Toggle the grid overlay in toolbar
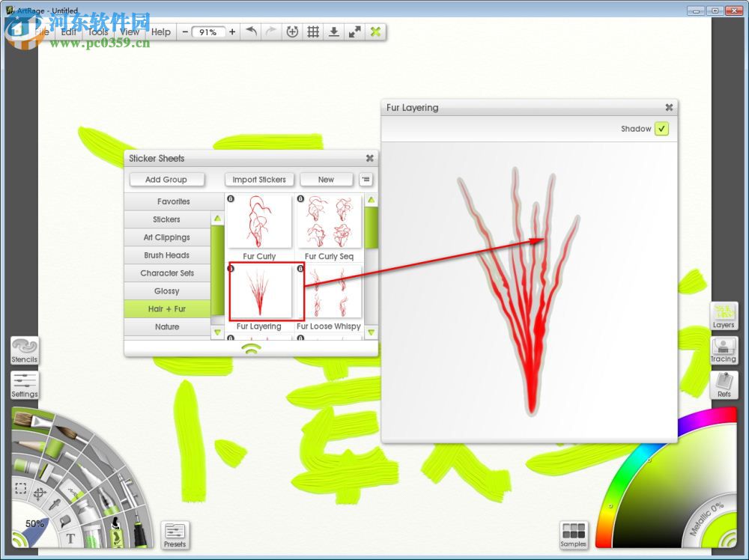This screenshot has height=560, width=749. click(313, 31)
